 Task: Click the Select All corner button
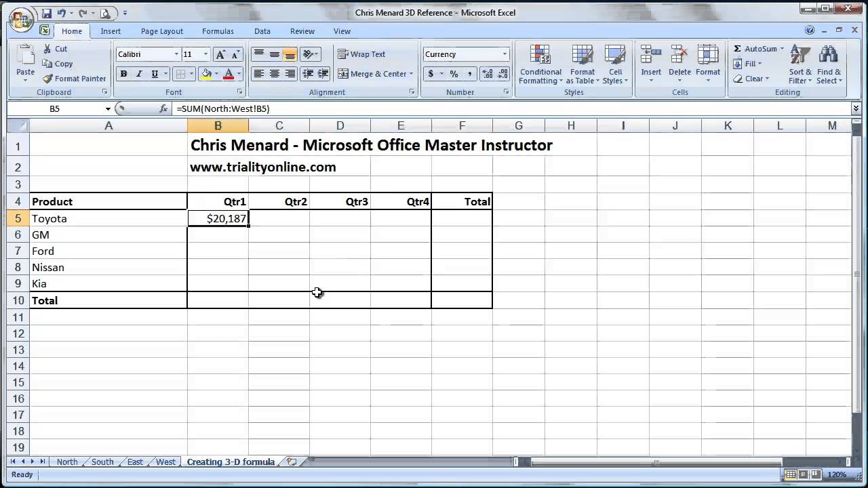click(18, 125)
